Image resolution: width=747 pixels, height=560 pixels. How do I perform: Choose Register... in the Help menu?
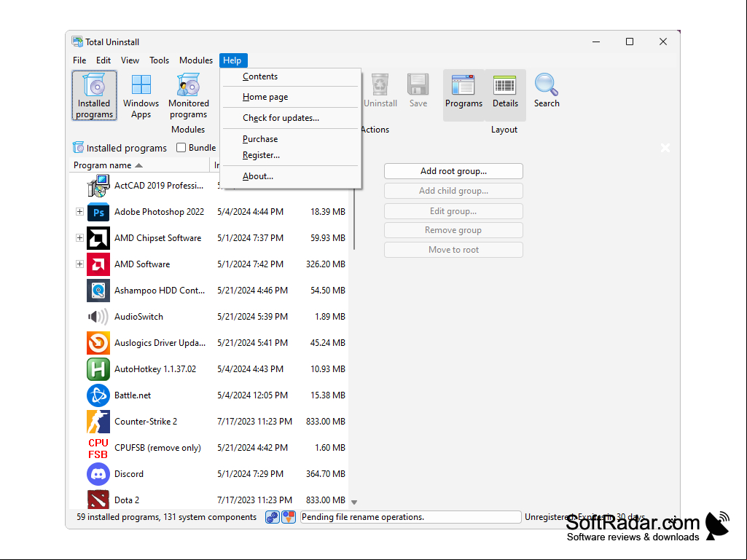click(290, 155)
